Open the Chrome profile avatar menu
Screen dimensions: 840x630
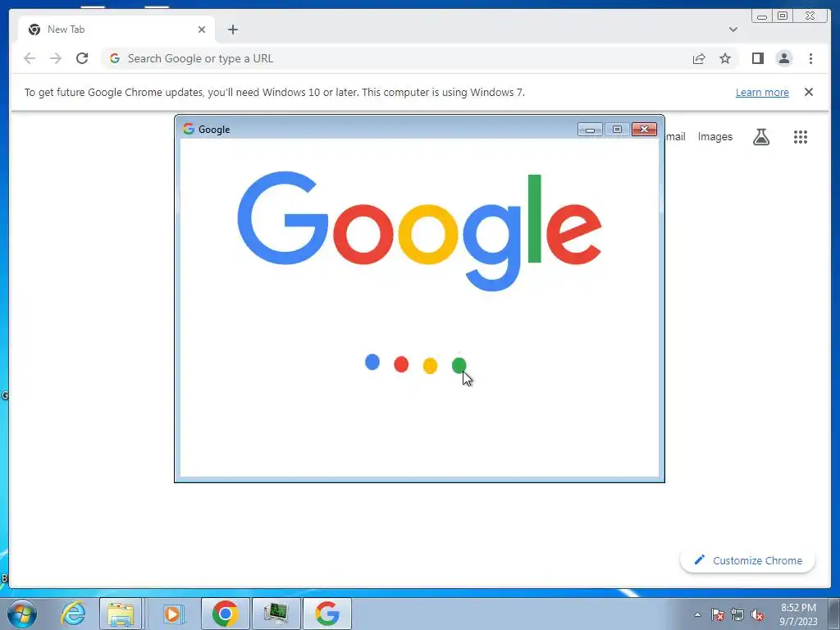[783, 58]
